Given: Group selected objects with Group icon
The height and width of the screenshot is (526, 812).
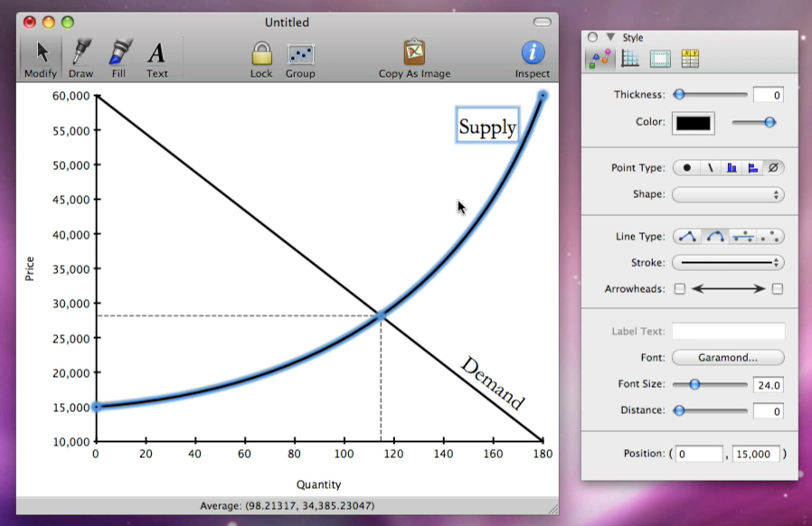Looking at the screenshot, I should point(300,53).
